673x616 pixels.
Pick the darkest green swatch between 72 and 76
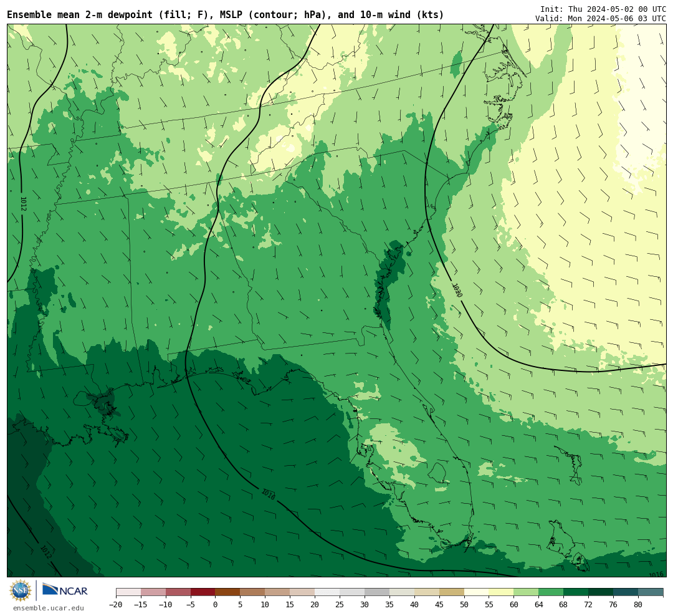click(601, 592)
